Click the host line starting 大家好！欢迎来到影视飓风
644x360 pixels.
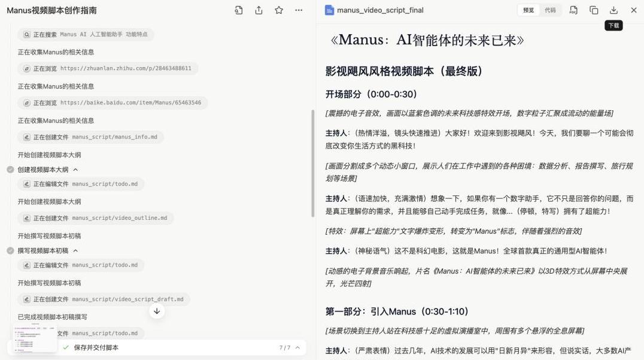(479, 140)
